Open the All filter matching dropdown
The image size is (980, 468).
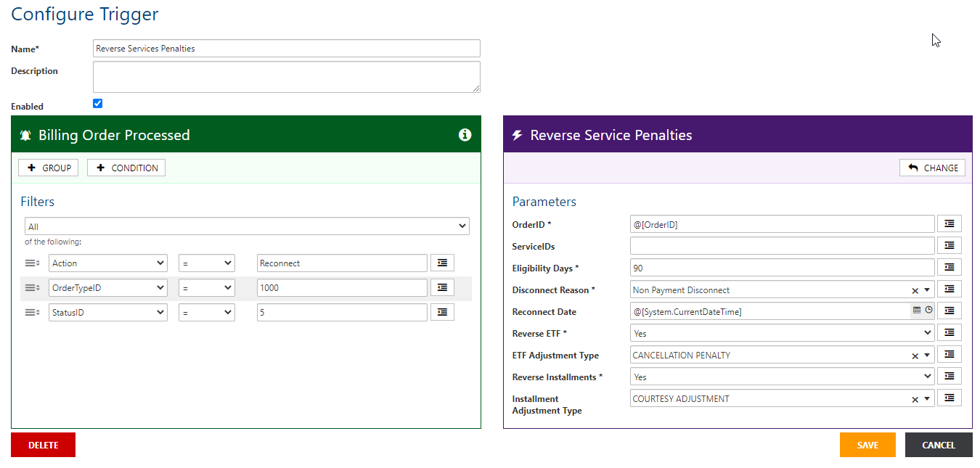tap(247, 226)
